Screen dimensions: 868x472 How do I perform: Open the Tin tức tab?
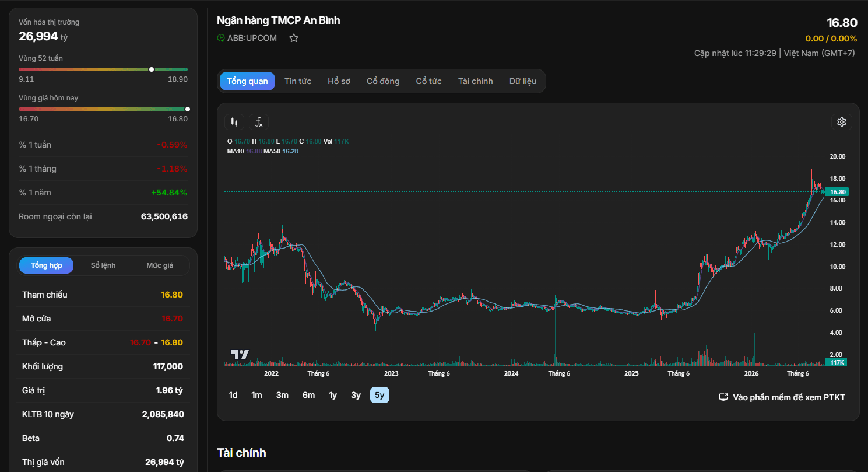pyautogui.click(x=298, y=81)
